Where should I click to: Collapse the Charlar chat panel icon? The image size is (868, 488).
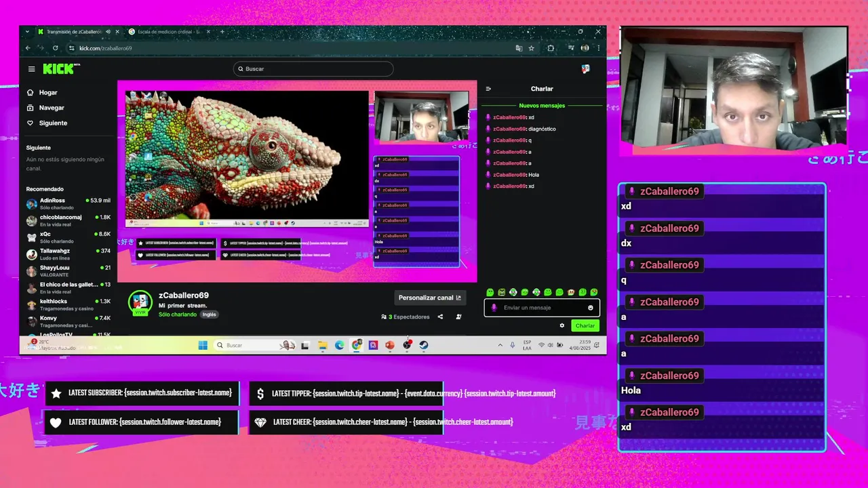488,89
